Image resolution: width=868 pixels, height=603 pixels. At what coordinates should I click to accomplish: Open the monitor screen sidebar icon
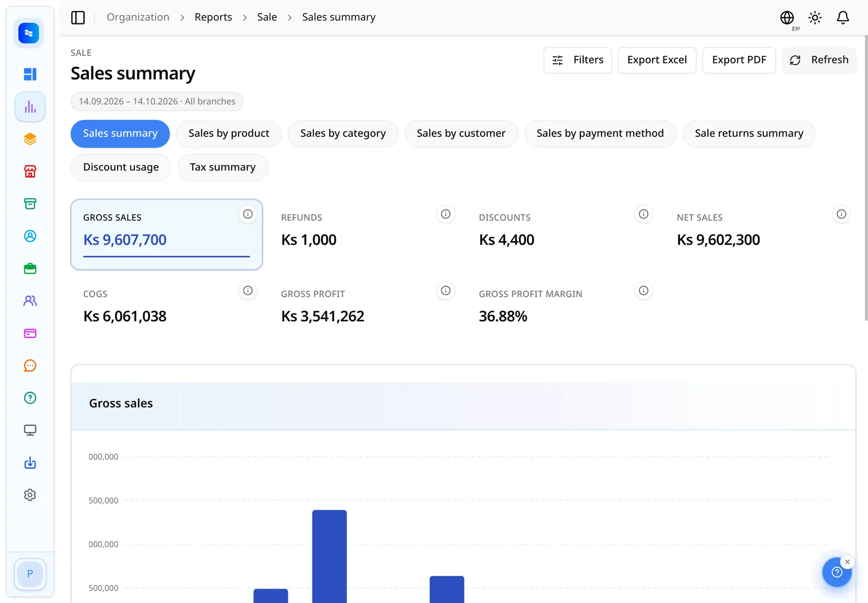tap(30, 430)
